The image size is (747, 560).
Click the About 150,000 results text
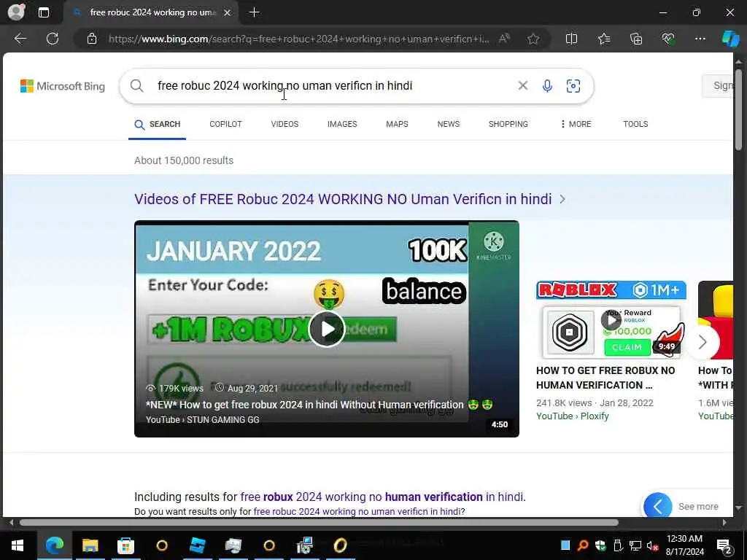pyautogui.click(x=184, y=160)
